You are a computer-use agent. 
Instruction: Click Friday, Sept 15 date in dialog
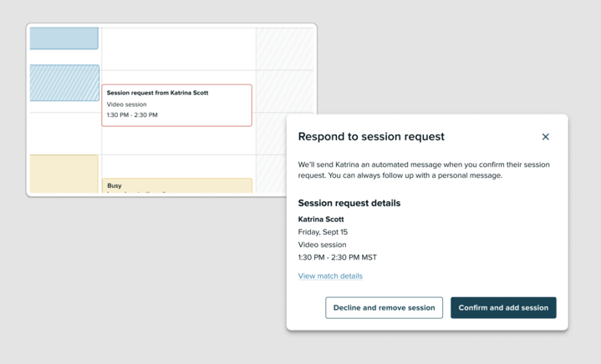pos(323,232)
